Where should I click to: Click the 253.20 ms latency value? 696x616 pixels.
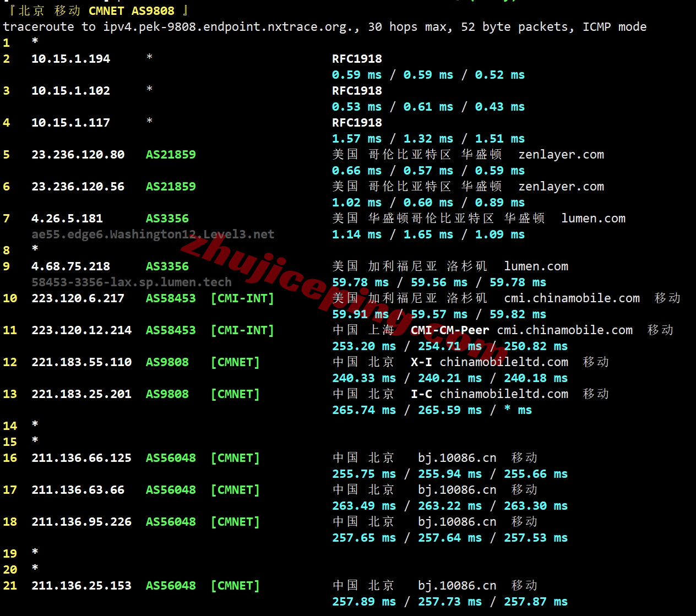coord(363,346)
